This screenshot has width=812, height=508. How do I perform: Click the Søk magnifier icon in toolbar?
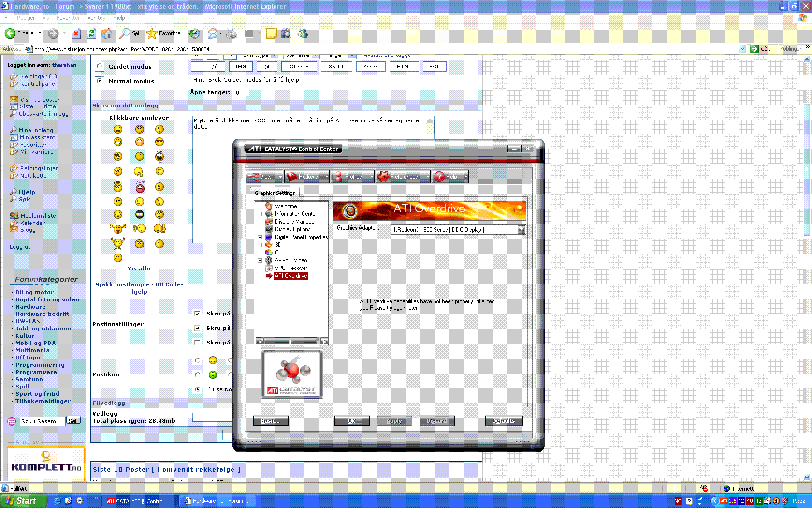coord(125,33)
